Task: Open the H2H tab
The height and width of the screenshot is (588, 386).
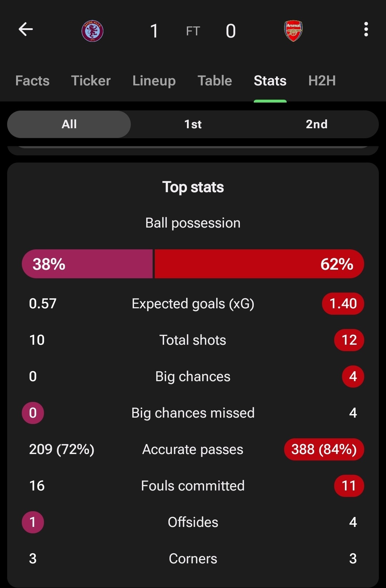Action: pyautogui.click(x=322, y=81)
